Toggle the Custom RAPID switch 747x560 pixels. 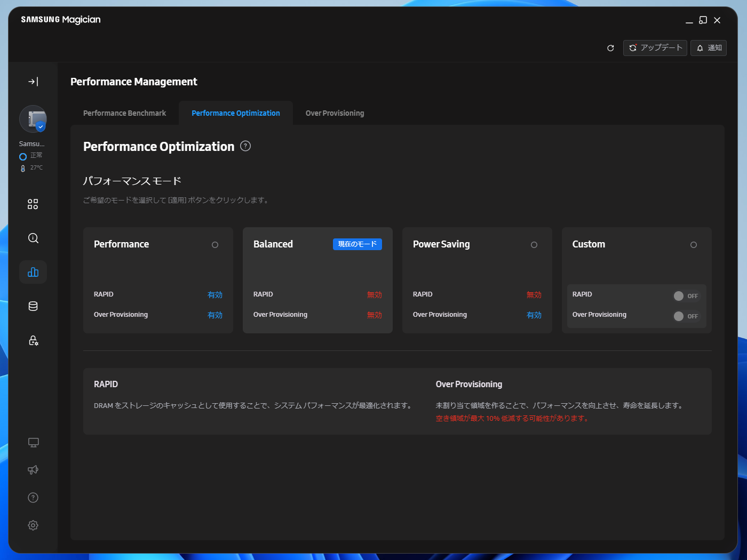tap(686, 296)
